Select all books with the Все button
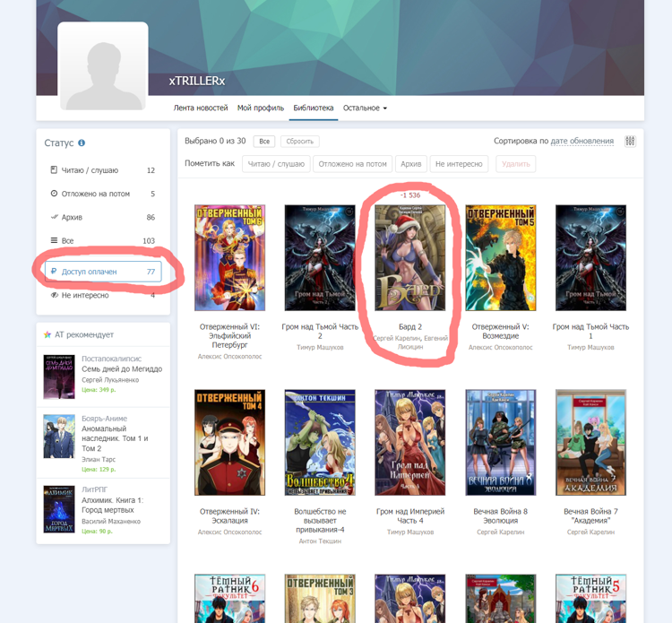Viewport: 672px width, 623px height. point(263,142)
